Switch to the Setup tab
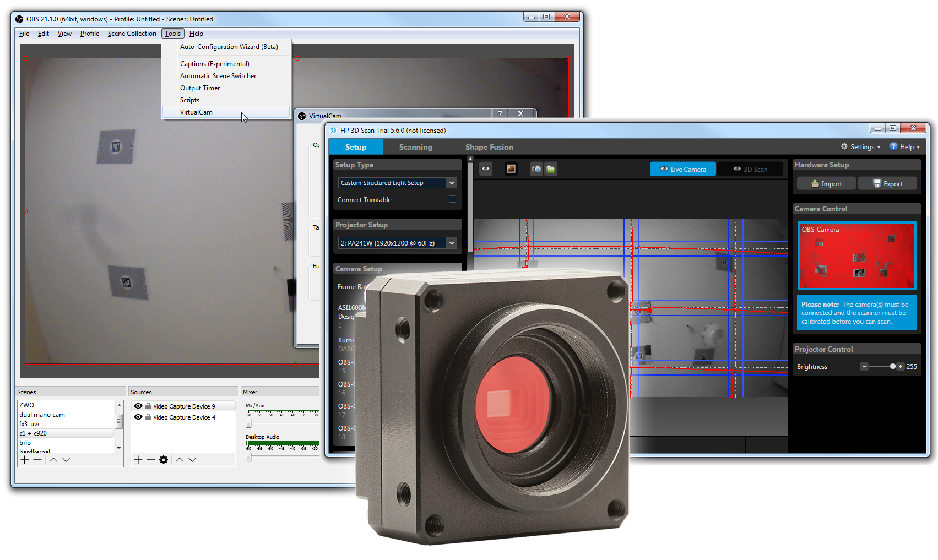 [x=356, y=147]
